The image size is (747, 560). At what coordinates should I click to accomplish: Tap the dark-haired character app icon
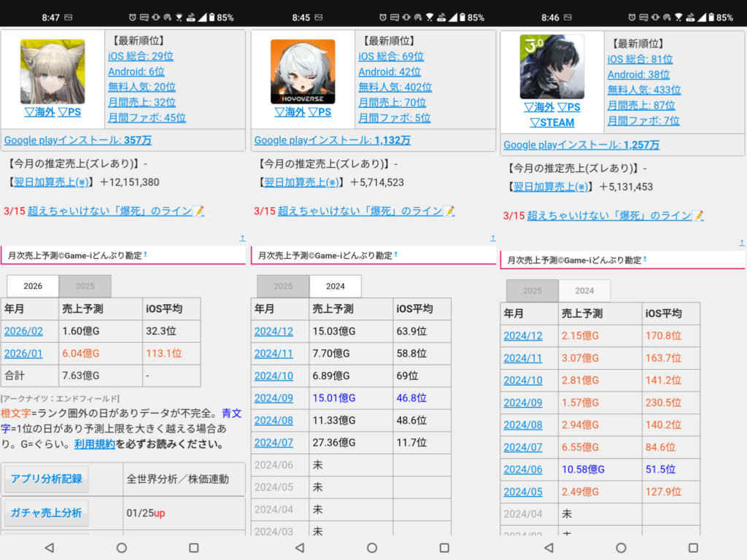552,66
